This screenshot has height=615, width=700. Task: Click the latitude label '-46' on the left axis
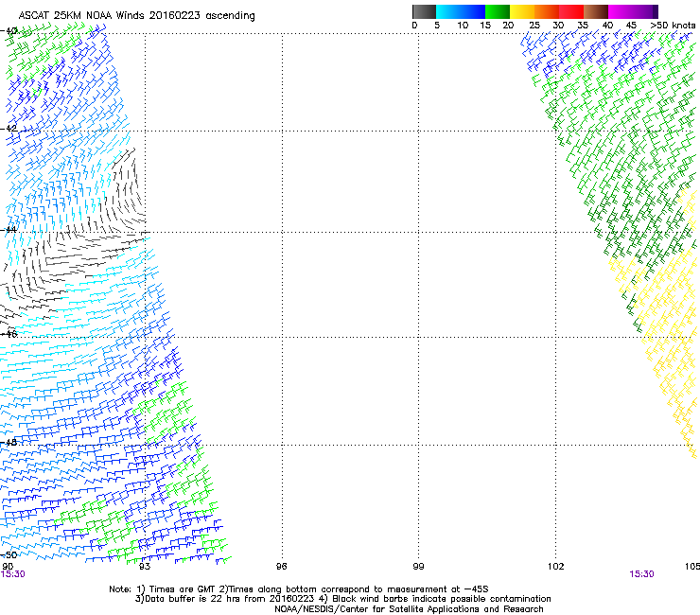(9, 334)
